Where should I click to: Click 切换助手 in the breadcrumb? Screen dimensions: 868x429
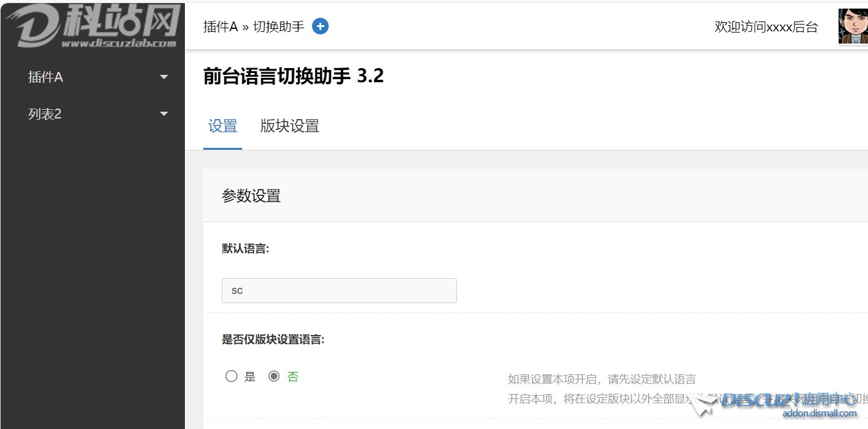pyautogui.click(x=279, y=27)
